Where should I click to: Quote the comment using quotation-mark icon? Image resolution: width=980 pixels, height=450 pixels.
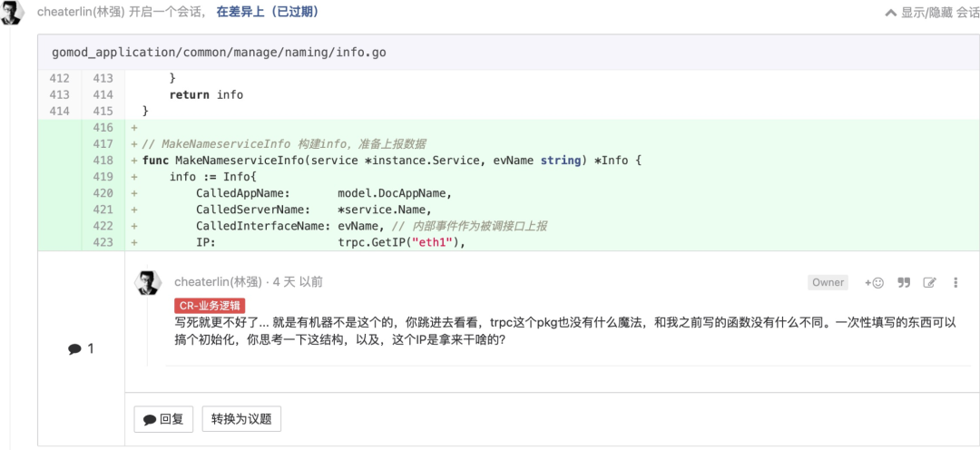pyautogui.click(x=903, y=282)
